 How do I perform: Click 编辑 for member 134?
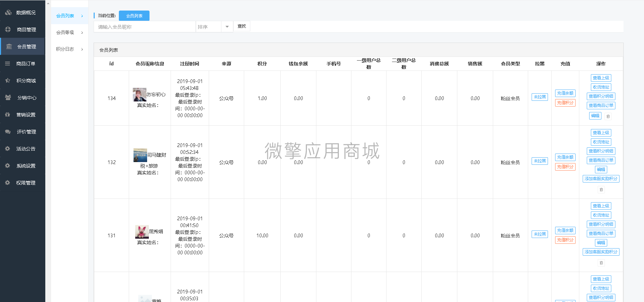[595, 116]
